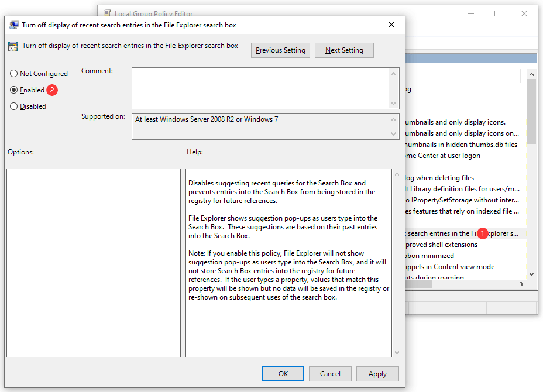Click the Previous Setting button

[280, 50]
